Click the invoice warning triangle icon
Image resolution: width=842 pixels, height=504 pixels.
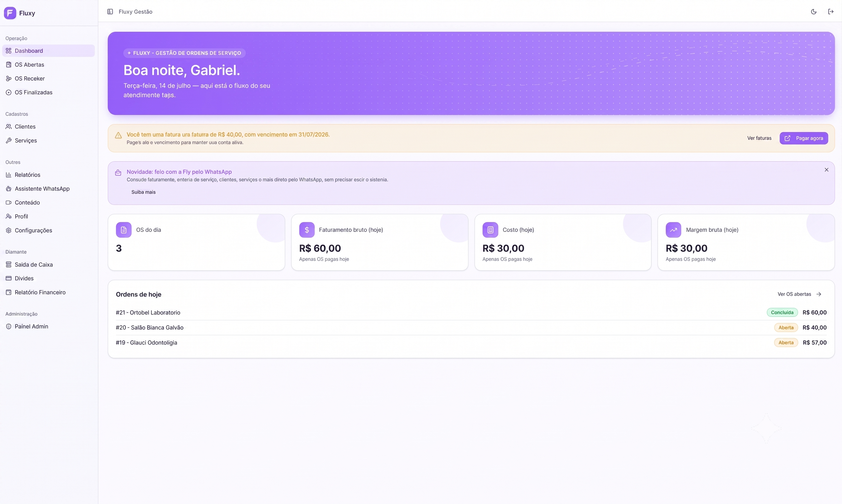(x=118, y=135)
